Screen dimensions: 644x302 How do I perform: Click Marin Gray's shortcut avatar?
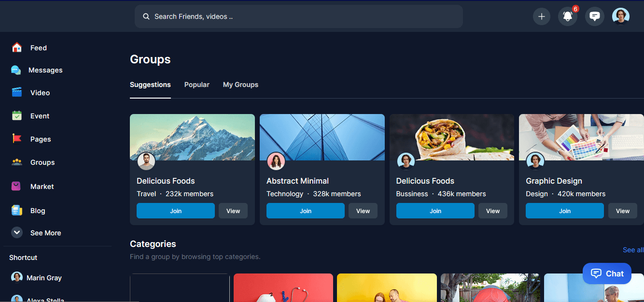click(17, 277)
